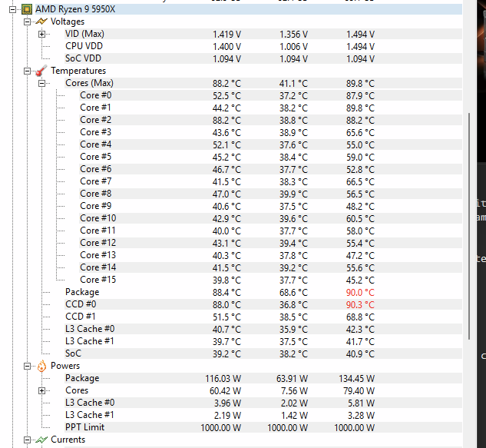486x448 pixels.
Task: Collapse the AMD Ryzen 9 5950X node
Action: (x=13, y=10)
